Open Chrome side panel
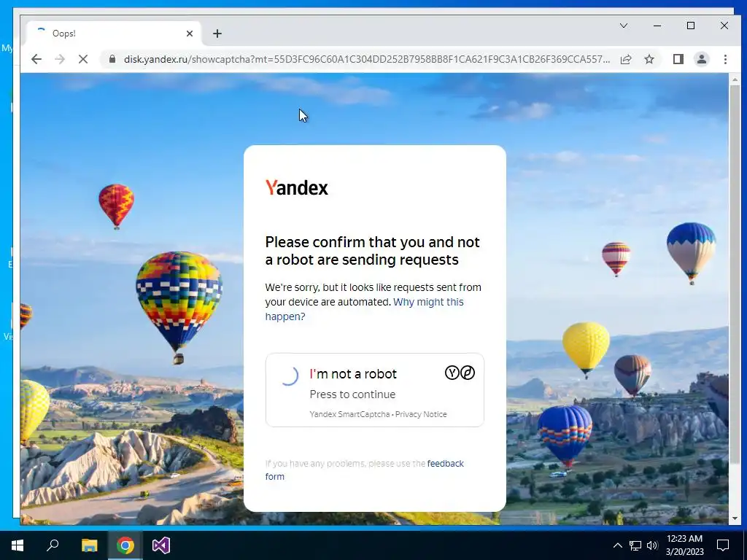This screenshot has height=560, width=747. tap(678, 59)
